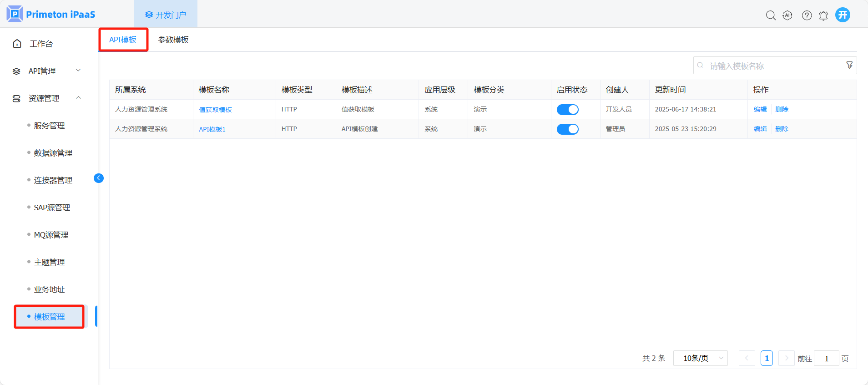Edit the 值获取模板 row
The height and width of the screenshot is (385, 868).
click(x=760, y=109)
